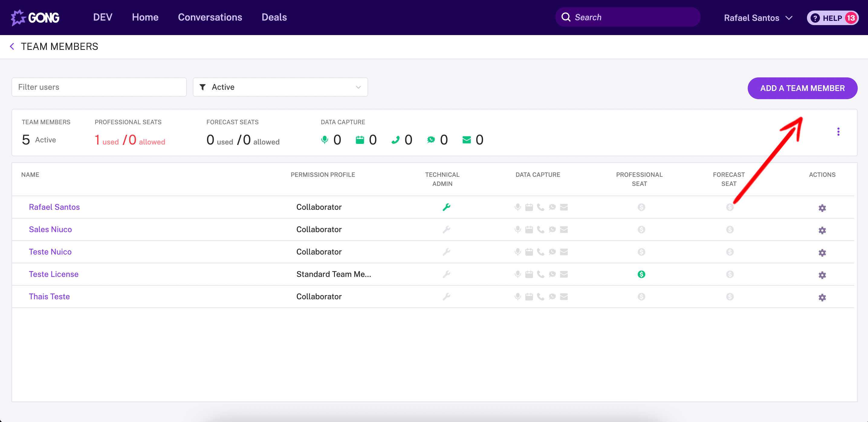Open the Rafael Santos user menu
868x422 pixels.
758,18
